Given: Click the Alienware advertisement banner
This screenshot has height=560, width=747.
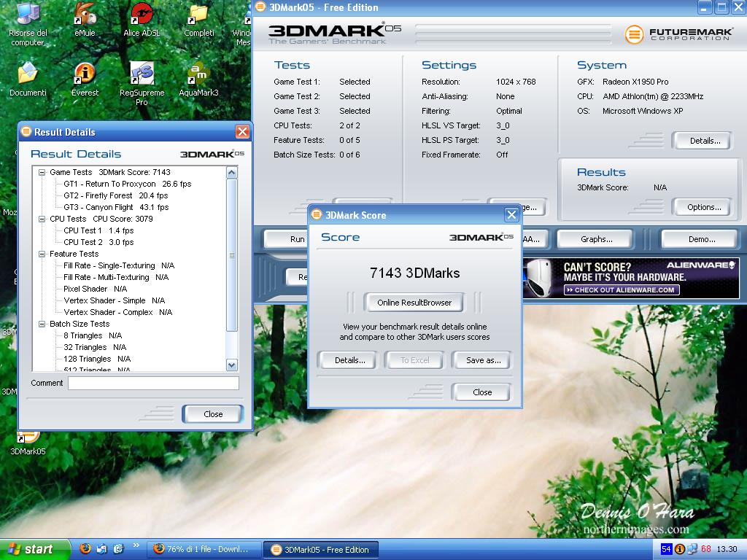Looking at the screenshot, I should click(631, 278).
